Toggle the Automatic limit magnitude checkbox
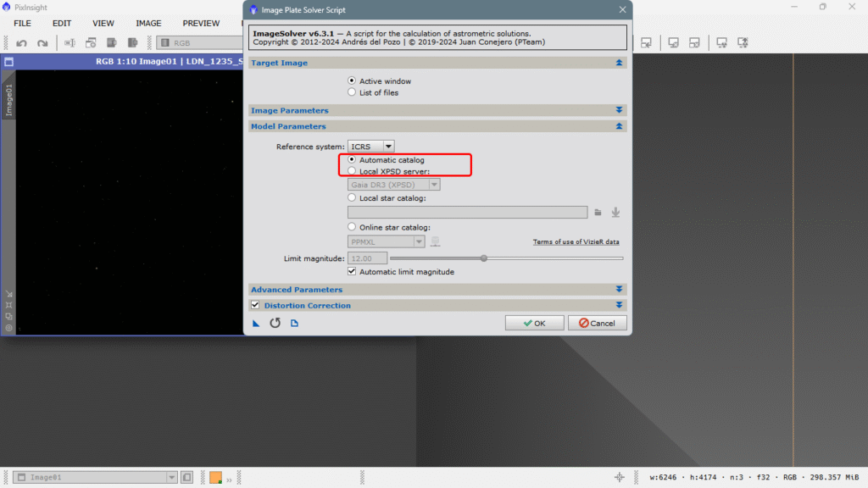The image size is (868, 488). (x=352, y=272)
